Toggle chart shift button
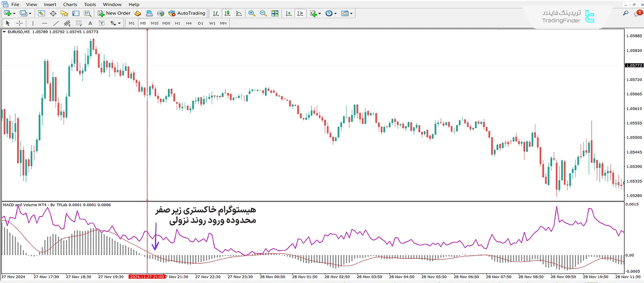The width and height of the screenshot is (644, 283). (x=289, y=13)
